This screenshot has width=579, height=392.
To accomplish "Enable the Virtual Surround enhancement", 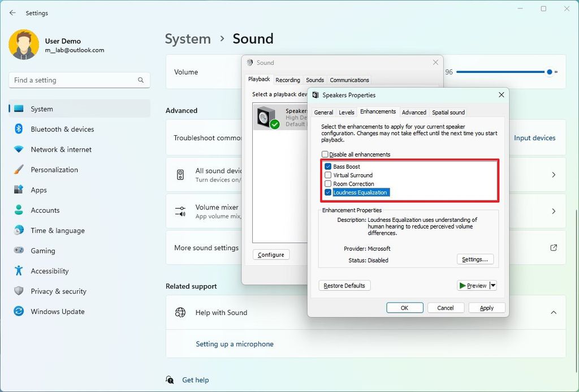I will pyautogui.click(x=327, y=175).
